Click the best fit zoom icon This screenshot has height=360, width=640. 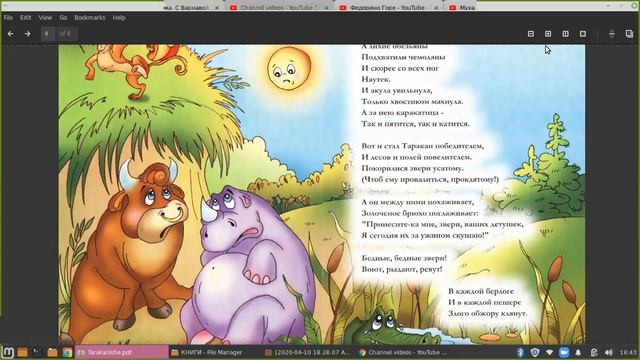pyautogui.click(x=583, y=34)
